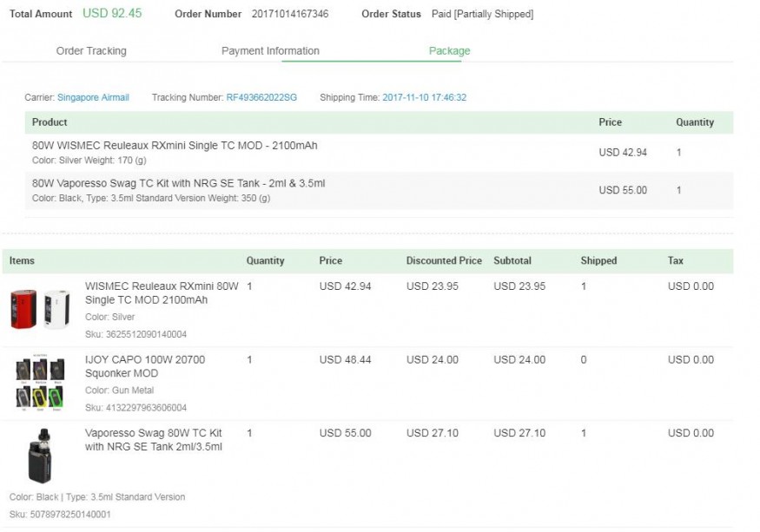The image size is (760, 532).
Task: Click WISMEC Reuleaux RXmini product thumbnail
Action: coord(40,309)
